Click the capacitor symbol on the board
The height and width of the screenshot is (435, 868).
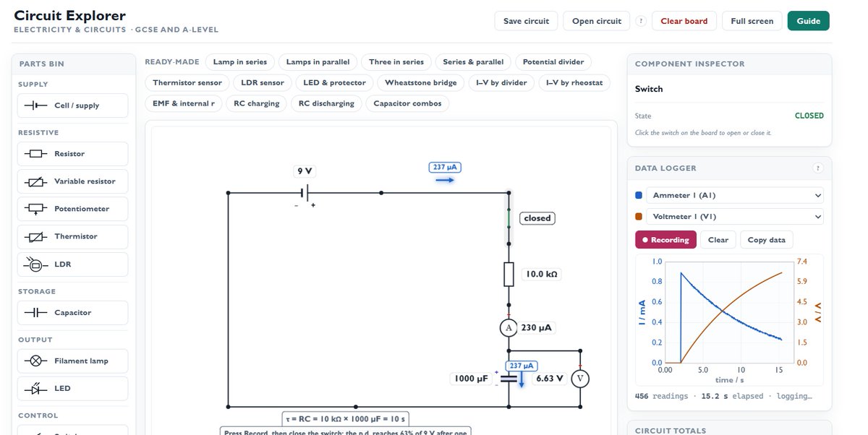point(509,379)
